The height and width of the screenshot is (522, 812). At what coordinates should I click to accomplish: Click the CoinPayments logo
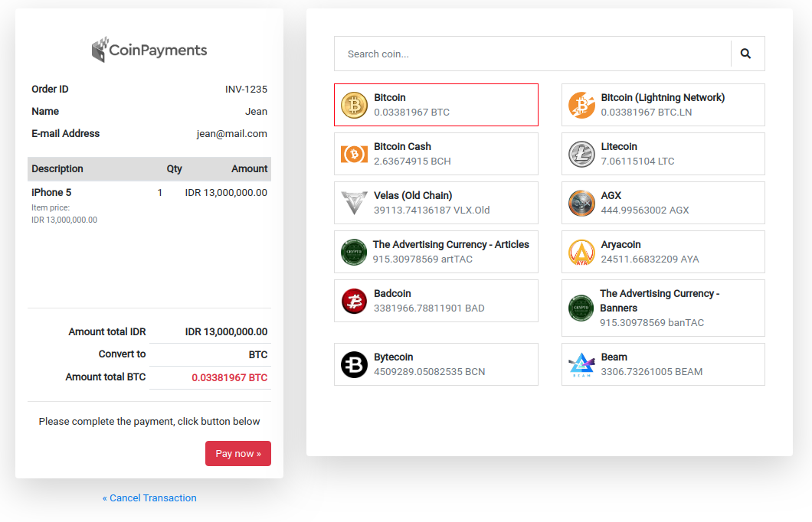coord(149,51)
